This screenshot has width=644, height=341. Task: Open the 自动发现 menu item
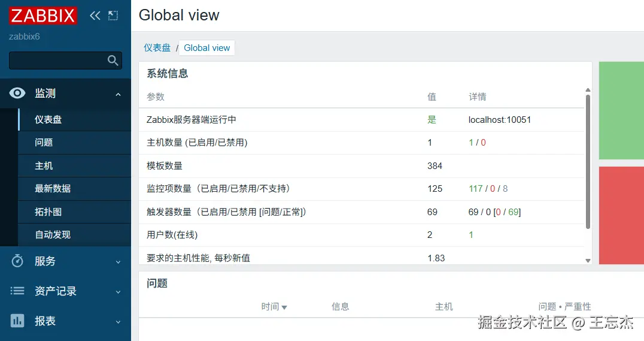[x=74, y=235]
